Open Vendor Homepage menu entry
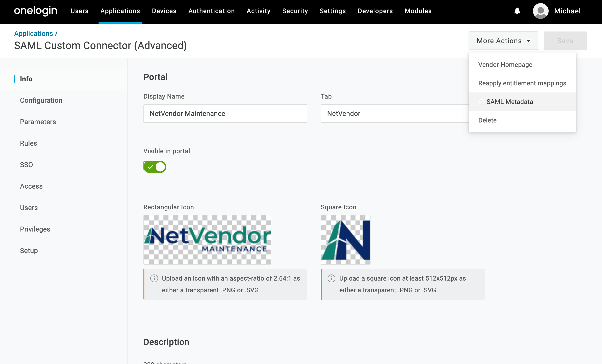This screenshot has width=602, height=364. tap(505, 64)
